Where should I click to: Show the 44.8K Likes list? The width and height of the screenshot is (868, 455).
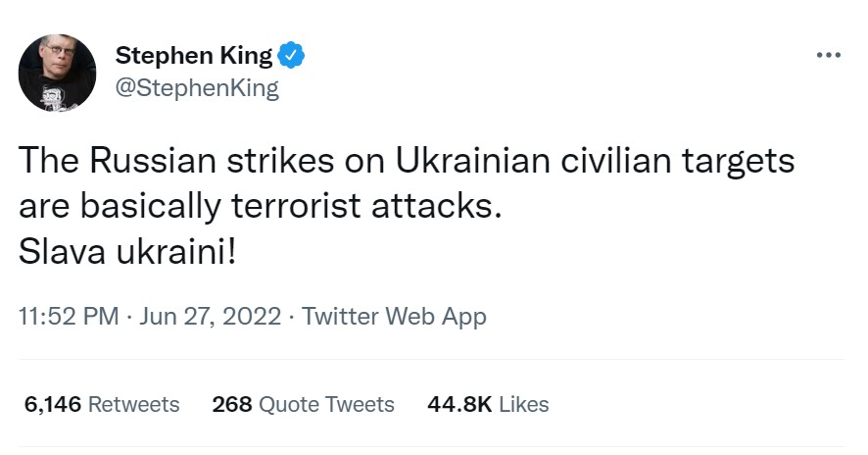point(488,404)
